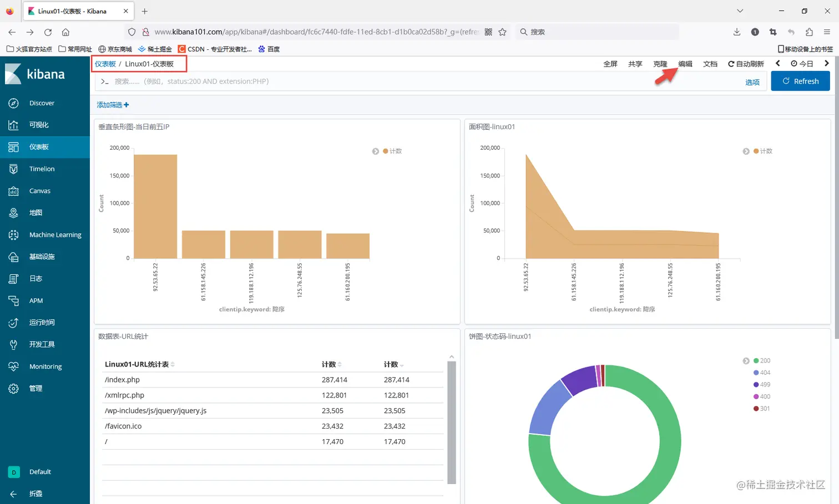Click the Firefox address bar URL

[x=316, y=32]
